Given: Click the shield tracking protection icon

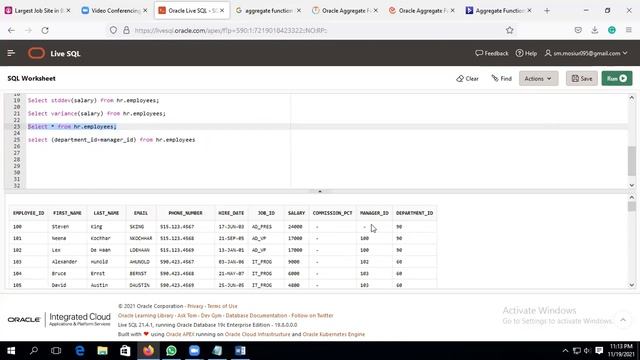Looking at the screenshot, I should point(113,30).
